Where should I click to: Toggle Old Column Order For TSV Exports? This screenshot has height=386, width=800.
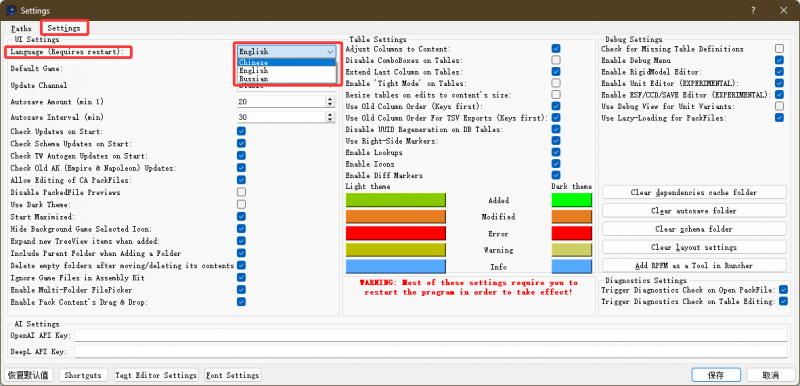pos(556,118)
